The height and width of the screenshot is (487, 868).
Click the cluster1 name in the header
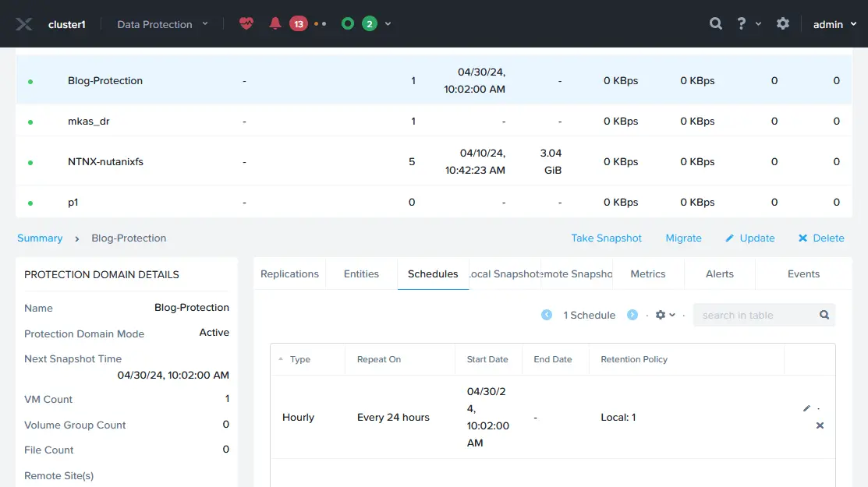click(67, 24)
